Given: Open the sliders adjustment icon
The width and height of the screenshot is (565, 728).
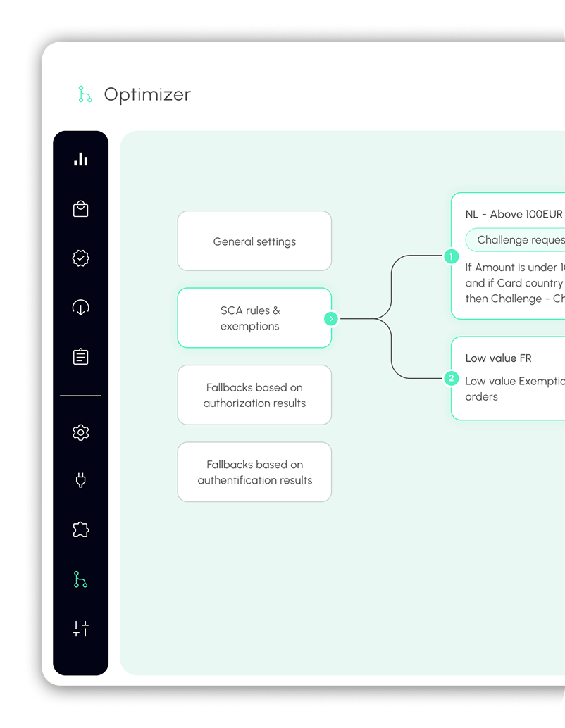Looking at the screenshot, I should 81,629.
